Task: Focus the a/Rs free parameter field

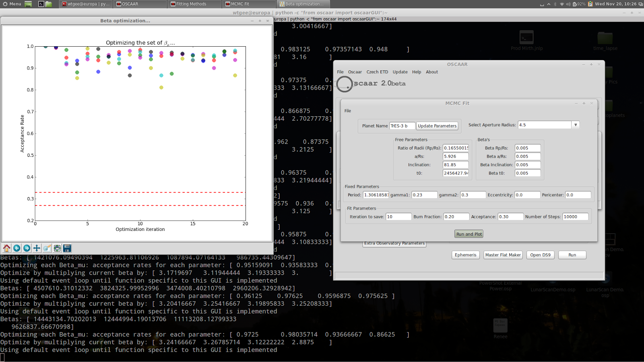Action: click(x=456, y=156)
